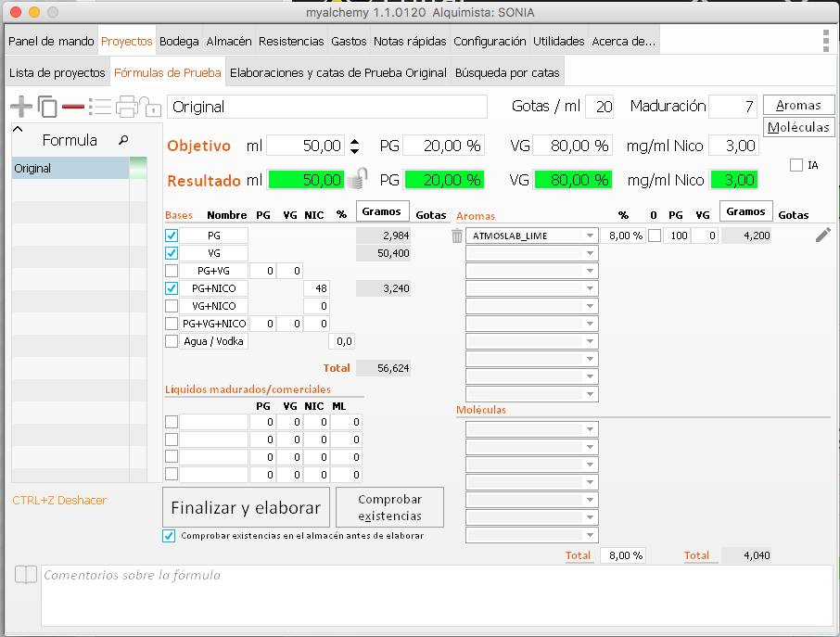The image size is (840, 637).
Task: Print the formula with printer icon
Action: 127,107
